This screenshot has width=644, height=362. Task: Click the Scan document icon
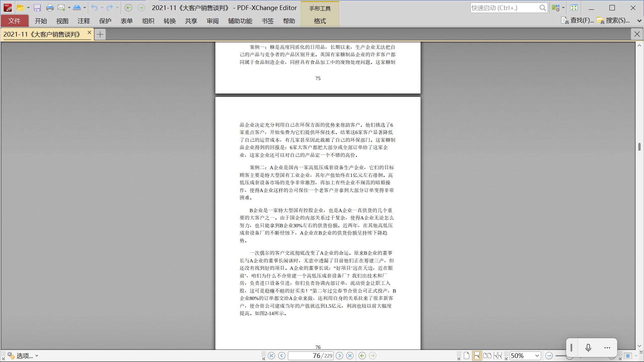pyautogui.click(x=77, y=8)
